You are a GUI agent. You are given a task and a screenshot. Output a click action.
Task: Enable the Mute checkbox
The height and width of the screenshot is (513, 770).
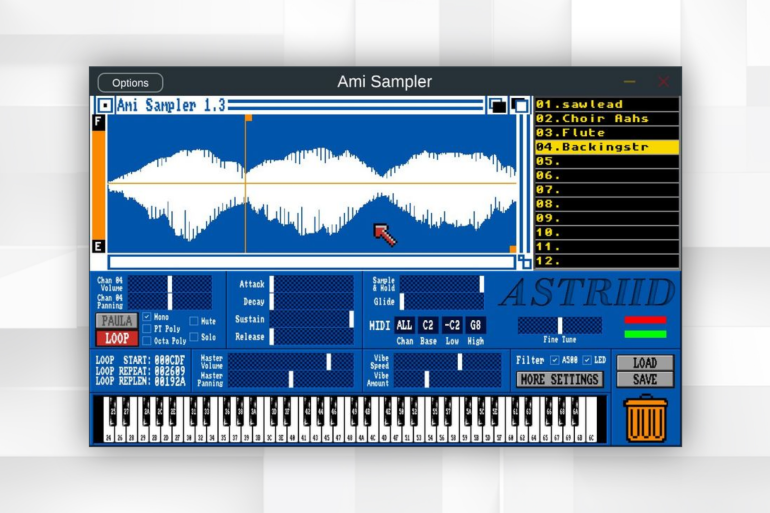tap(194, 321)
